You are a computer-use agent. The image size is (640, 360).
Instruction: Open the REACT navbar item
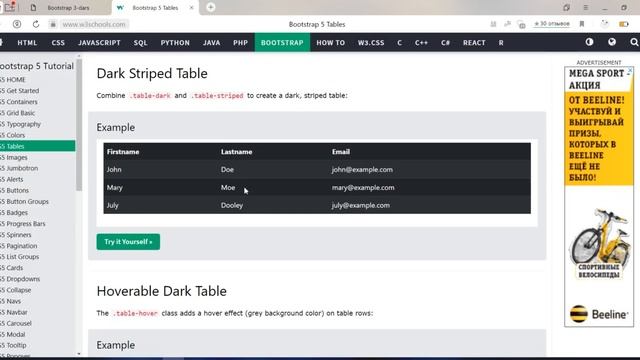[474, 42]
